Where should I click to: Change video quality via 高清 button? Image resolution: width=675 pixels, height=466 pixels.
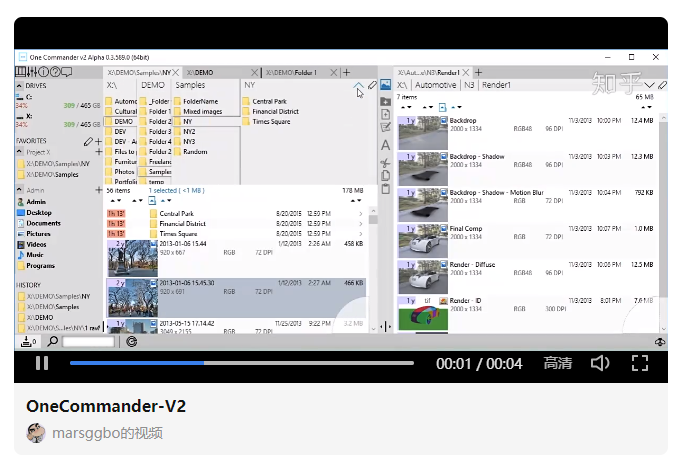(x=557, y=363)
